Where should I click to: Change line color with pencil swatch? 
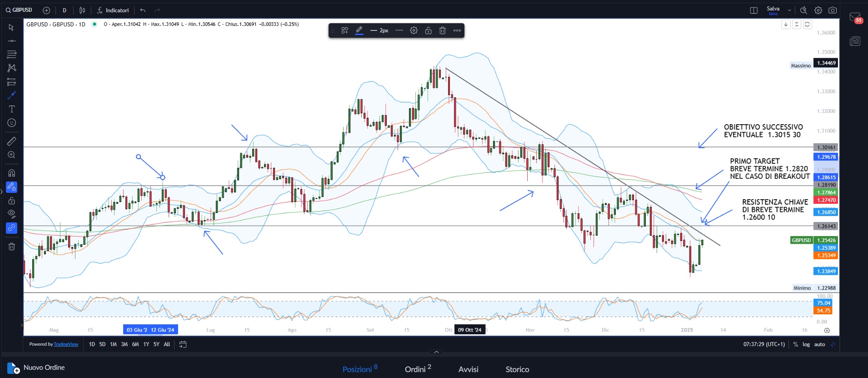tap(359, 30)
